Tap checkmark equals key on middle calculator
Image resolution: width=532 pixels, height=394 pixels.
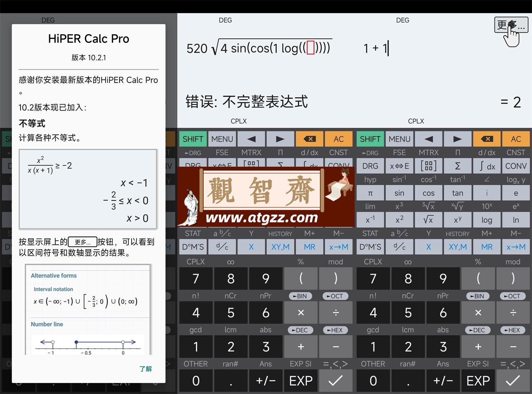(336, 381)
